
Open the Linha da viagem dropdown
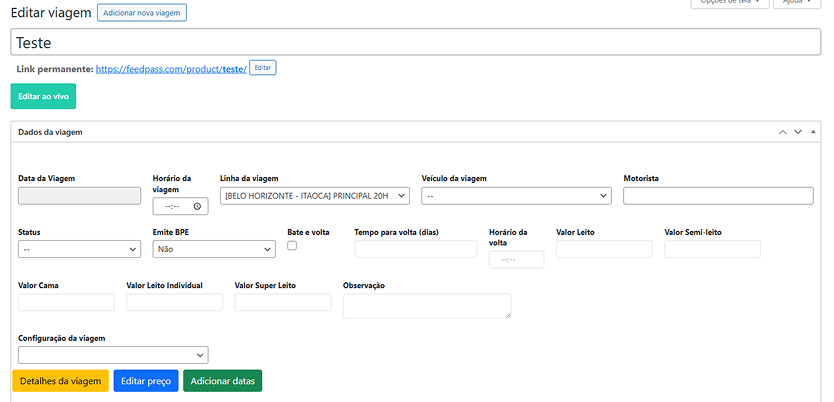(x=315, y=196)
